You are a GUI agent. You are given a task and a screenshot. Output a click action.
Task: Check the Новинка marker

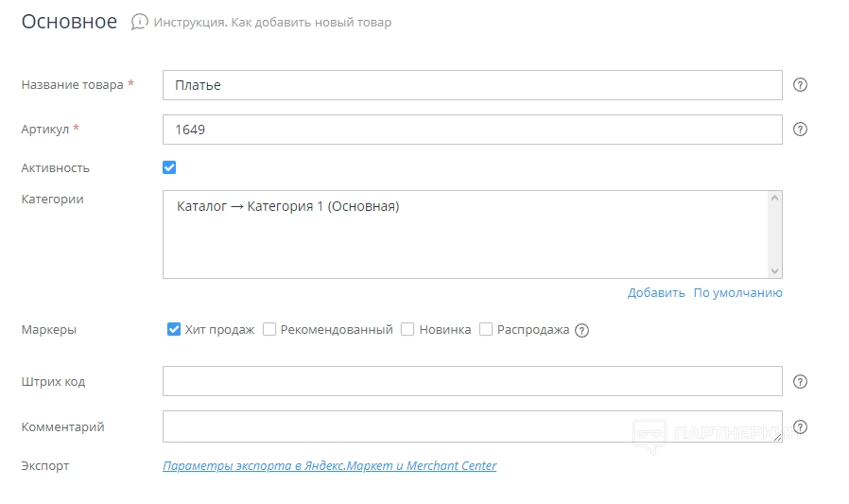[407, 330]
